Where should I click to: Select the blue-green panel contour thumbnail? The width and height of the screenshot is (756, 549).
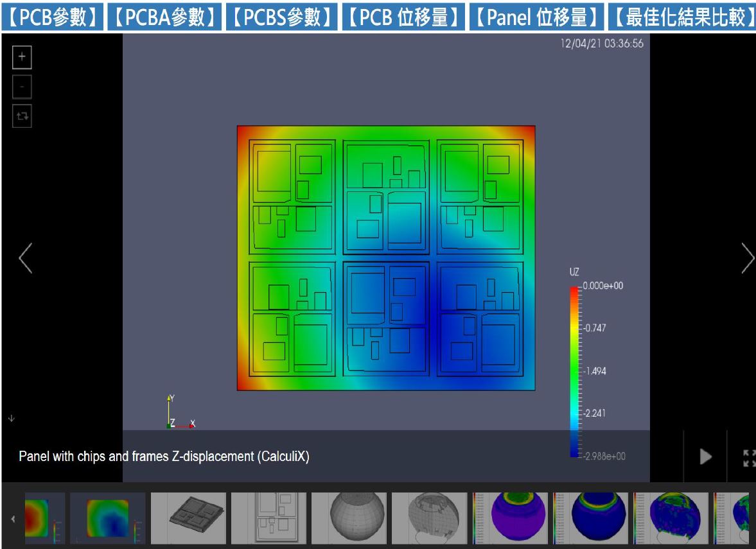click(107, 518)
